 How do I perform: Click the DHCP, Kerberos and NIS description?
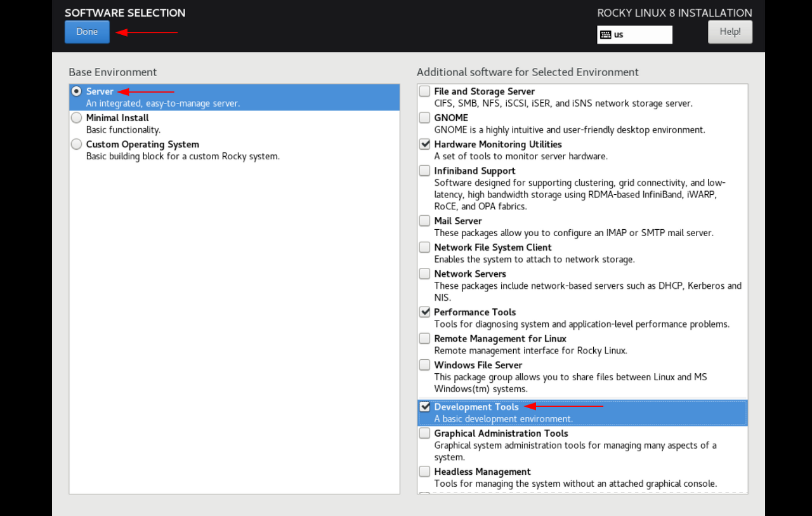[588, 291]
